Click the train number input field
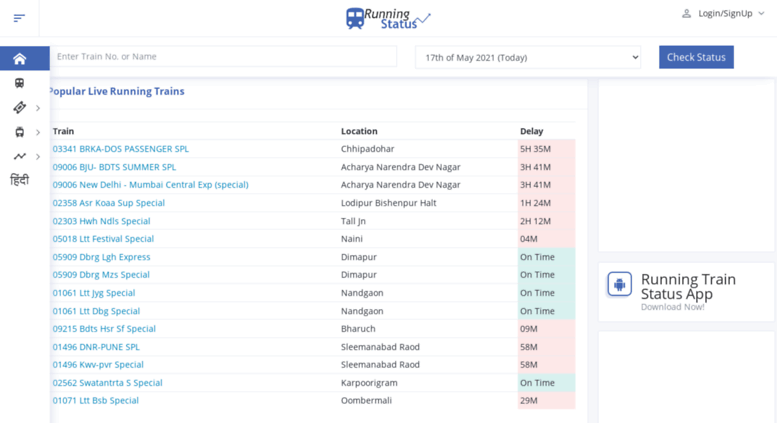 [x=223, y=57]
